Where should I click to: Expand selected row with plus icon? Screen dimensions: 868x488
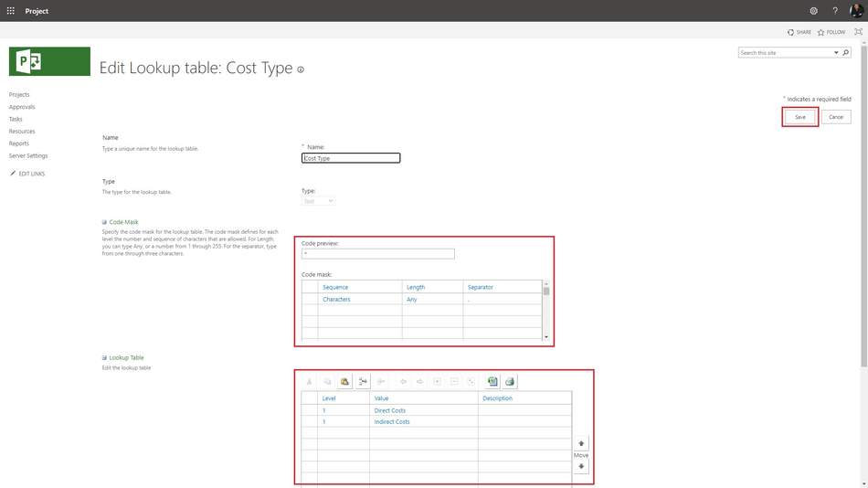pyautogui.click(x=437, y=381)
